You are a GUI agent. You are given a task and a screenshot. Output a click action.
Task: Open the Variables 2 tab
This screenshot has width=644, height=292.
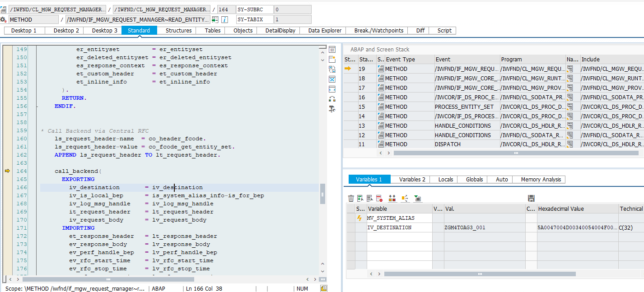(x=410, y=179)
